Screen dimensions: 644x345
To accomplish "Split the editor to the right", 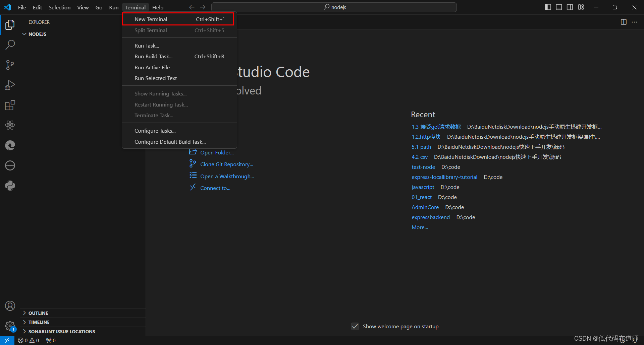I will [624, 22].
